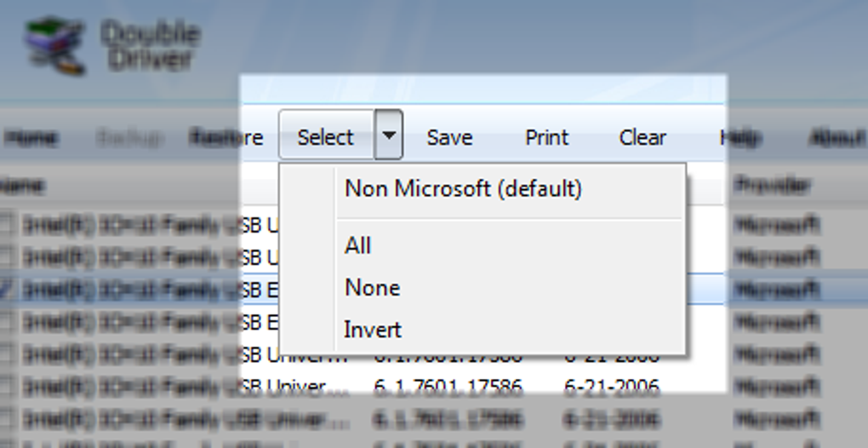Click the Select toolbar button

(x=327, y=135)
